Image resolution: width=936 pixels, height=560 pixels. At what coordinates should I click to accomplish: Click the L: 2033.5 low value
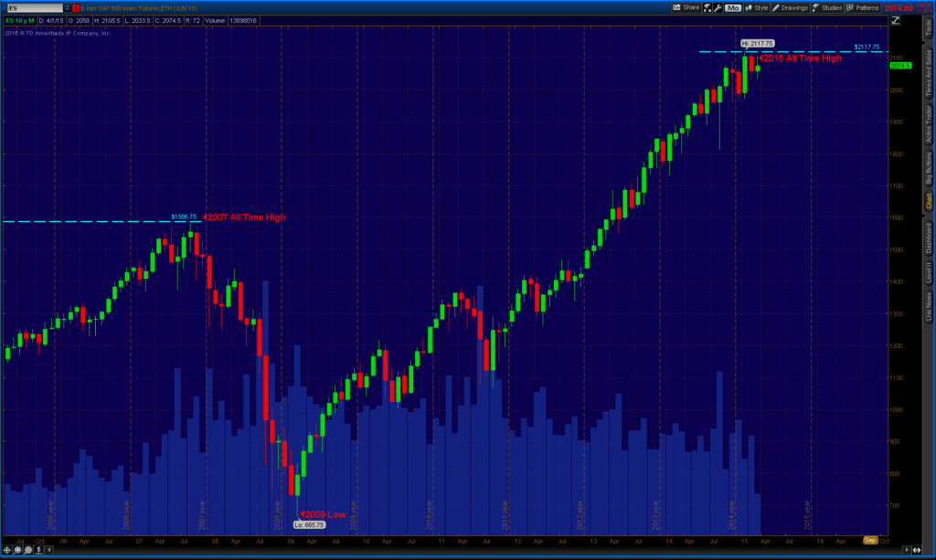click(x=137, y=21)
